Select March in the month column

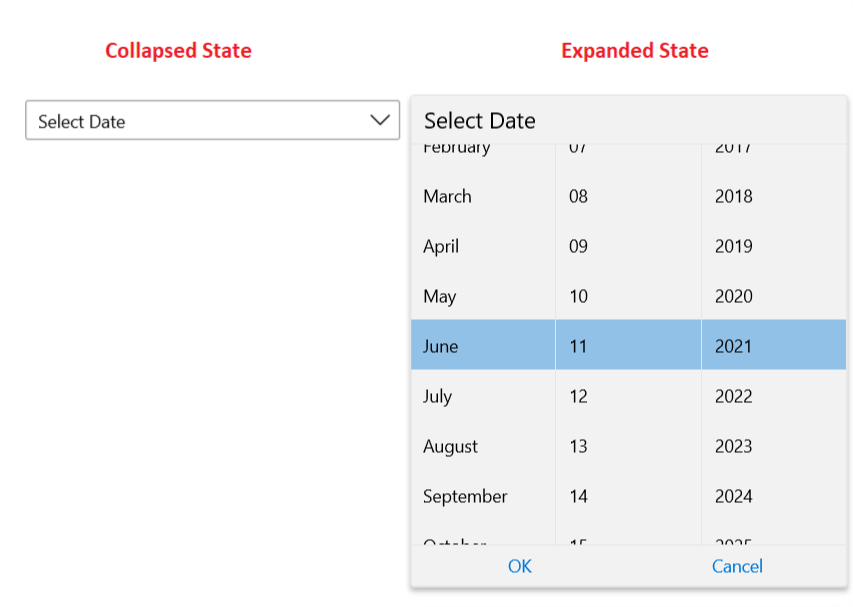pyautogui.click(x=482, y=196)
